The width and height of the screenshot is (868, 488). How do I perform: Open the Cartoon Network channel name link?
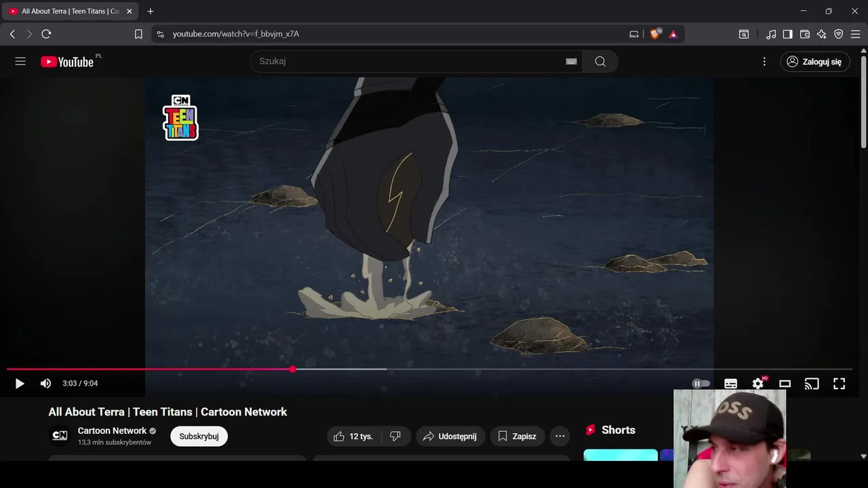112,431
